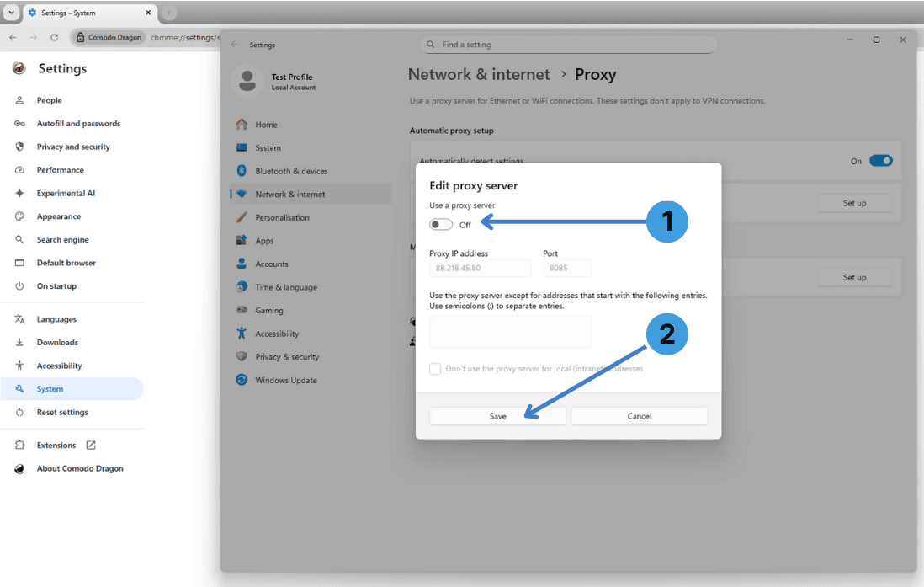
Task: Open Experimental AI sparkle icon
Action: tap(19, 193)
